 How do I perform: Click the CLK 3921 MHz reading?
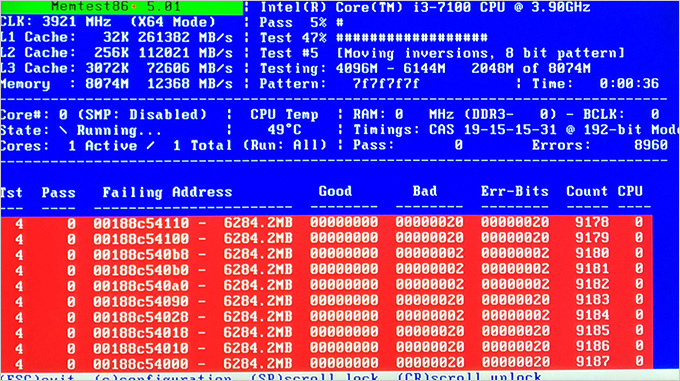pyautogui.click(x=56, y=22)
